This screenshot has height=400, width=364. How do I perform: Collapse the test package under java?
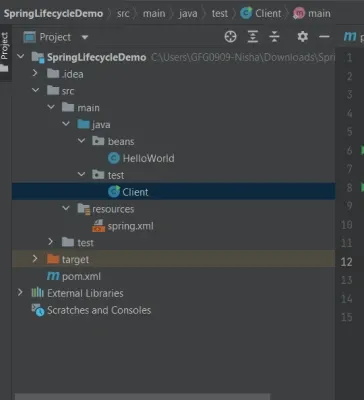coord(81,174)
